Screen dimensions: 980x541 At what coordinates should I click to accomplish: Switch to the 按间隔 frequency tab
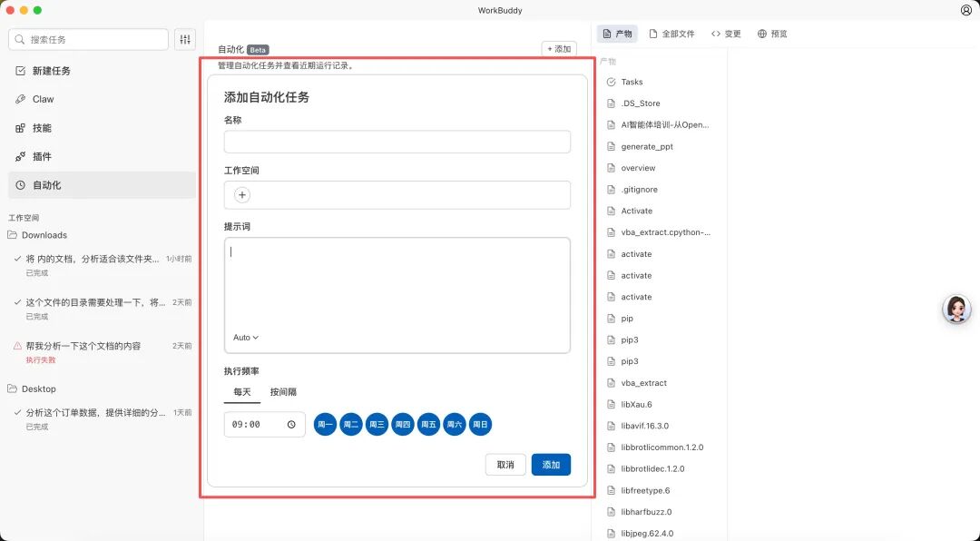click(283, 392)
